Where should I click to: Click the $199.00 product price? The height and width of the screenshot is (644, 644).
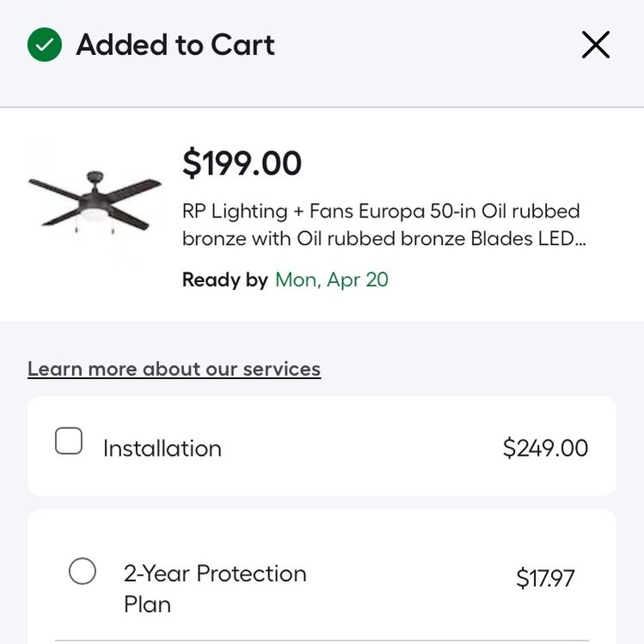[242, 163]
